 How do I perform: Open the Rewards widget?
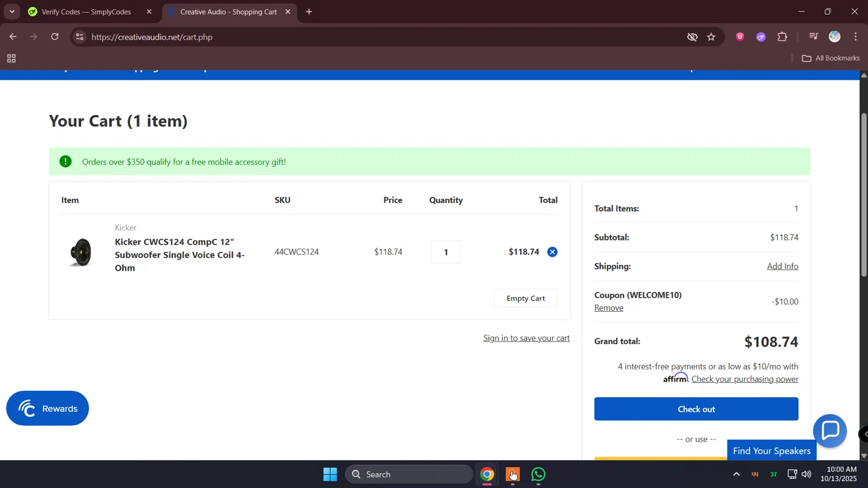[x=47, y=408]
